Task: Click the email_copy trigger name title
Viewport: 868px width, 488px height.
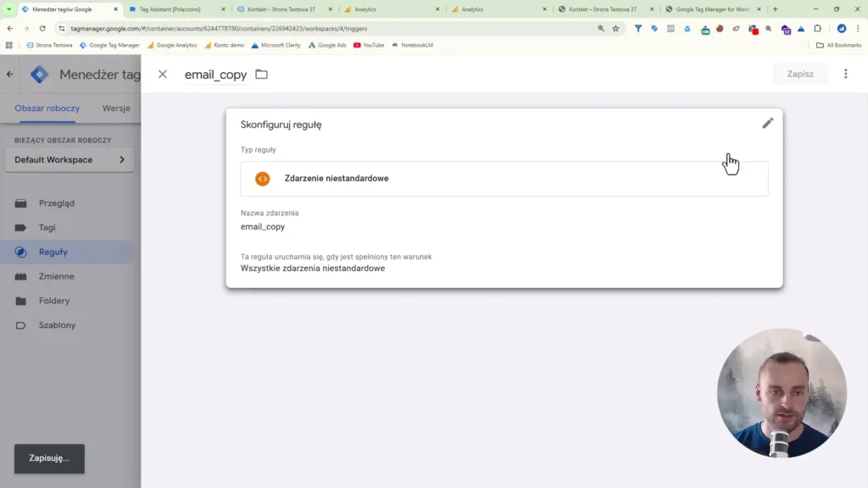Action: point(216,75)
